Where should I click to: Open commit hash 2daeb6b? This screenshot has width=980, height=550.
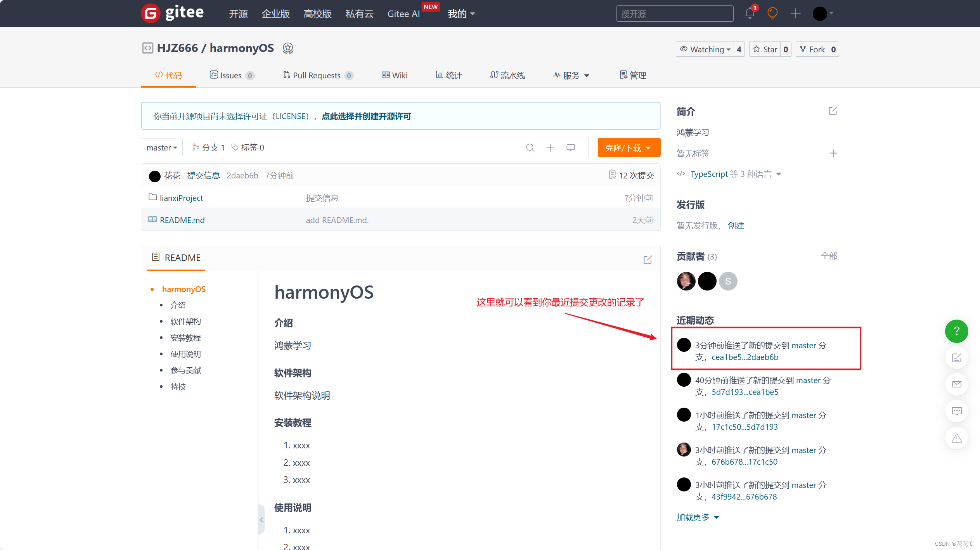click(242, 176)
